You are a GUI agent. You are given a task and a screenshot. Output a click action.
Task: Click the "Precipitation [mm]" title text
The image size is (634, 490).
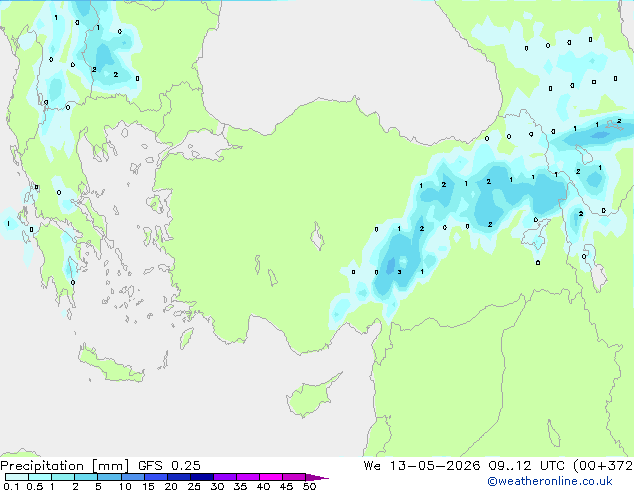coord(65,466)
